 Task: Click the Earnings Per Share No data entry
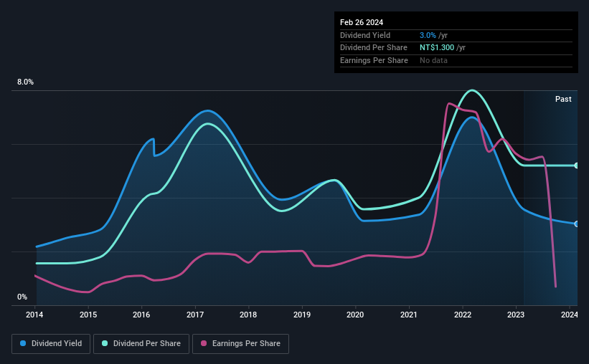click(433, 60)
